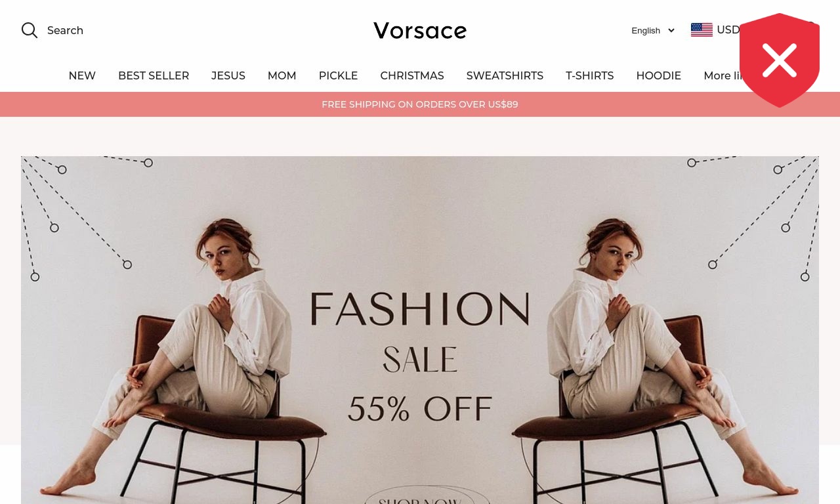Click the Search text field

(65, 30)
